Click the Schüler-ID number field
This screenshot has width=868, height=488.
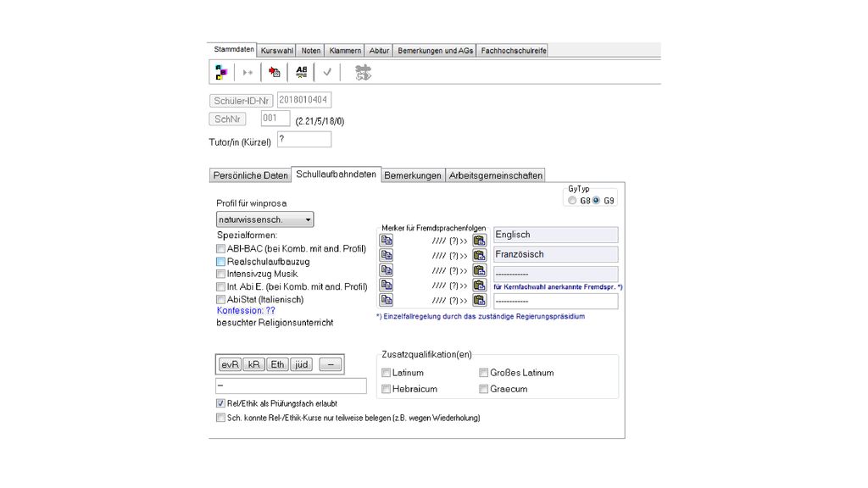point(304,100)
